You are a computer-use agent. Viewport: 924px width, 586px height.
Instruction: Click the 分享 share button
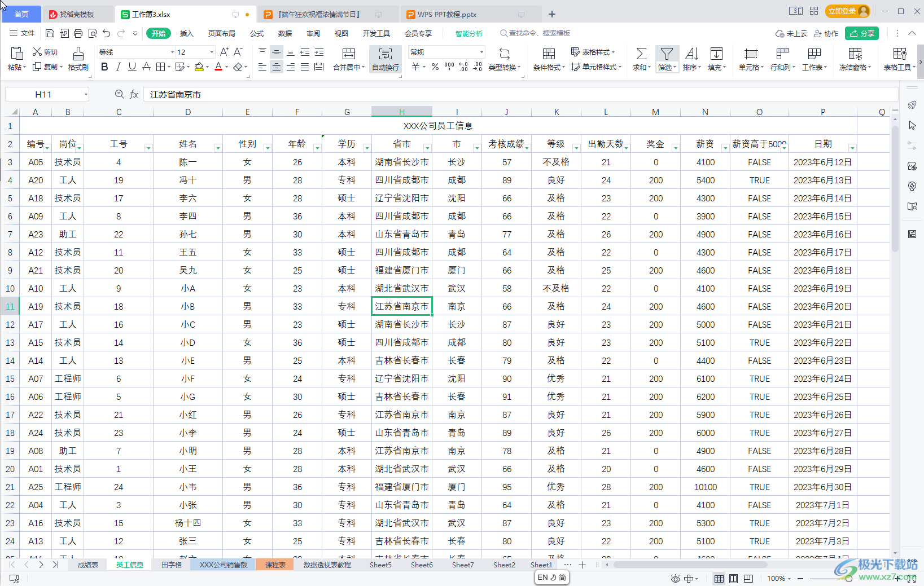862,33
